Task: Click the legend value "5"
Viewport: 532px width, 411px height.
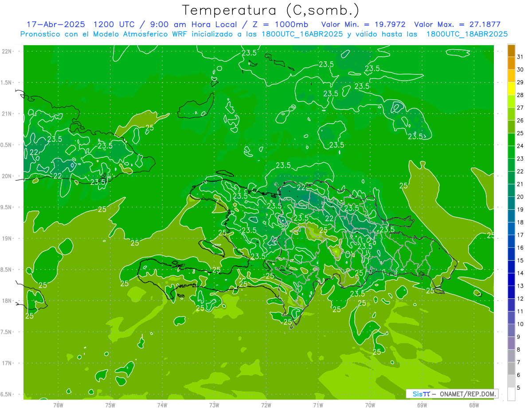Action: pyautogui.click(x=519, y=388)
